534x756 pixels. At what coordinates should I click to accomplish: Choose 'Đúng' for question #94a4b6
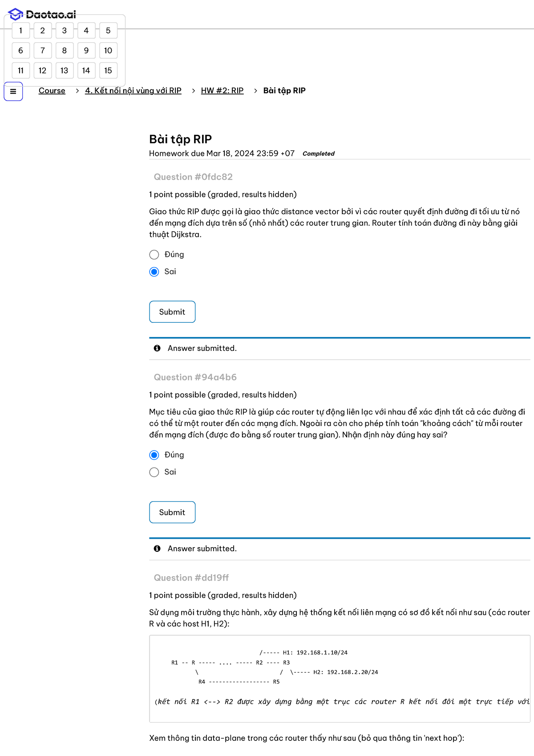point(154,455)
